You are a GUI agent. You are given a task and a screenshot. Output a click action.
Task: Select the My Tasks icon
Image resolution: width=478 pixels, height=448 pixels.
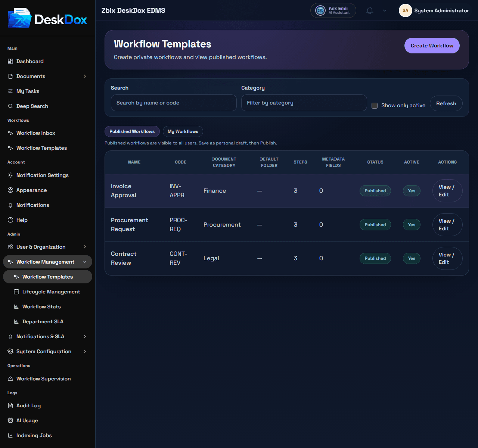pyautogui.click(x=10, y=91)
